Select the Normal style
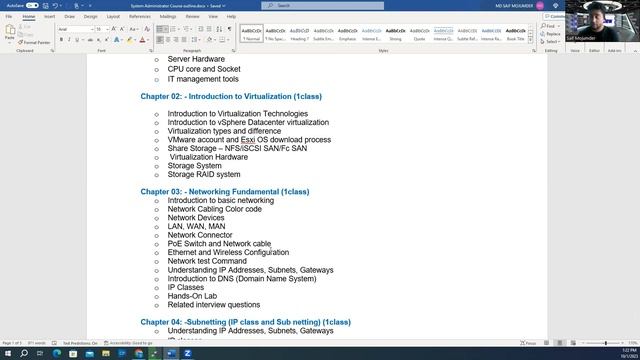This screenshot has height=360, width=640. pyautogui.click(x=251, y=33)
